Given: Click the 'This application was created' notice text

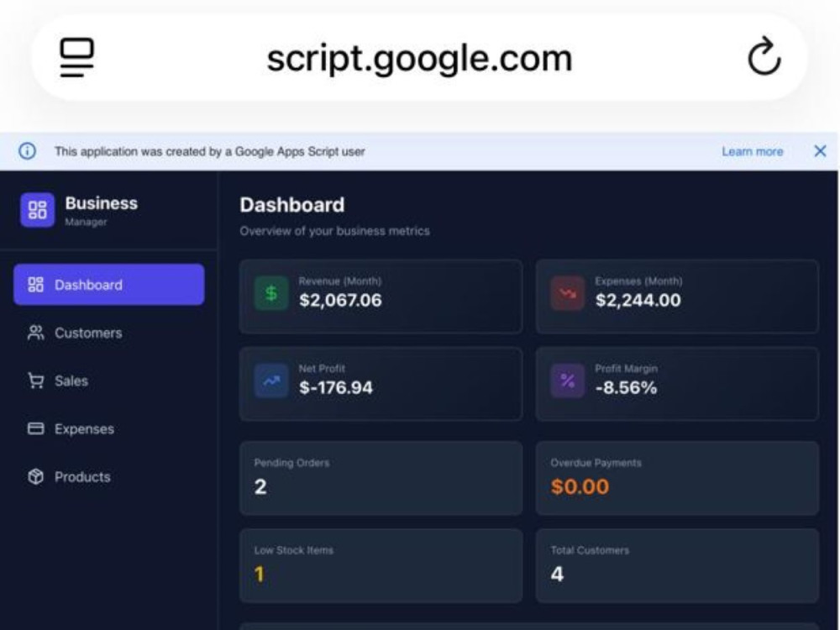Looking at the screenshot, I should coord(209,151).
